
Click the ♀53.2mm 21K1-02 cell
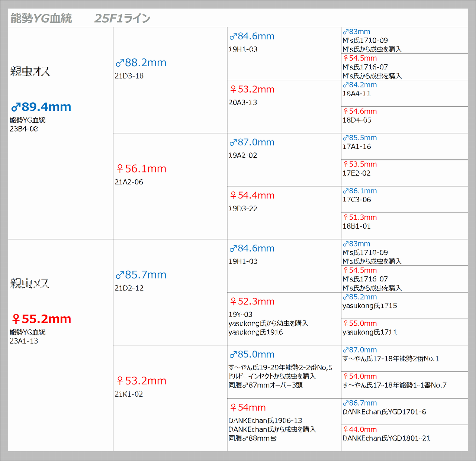click(x=141, y=386)
